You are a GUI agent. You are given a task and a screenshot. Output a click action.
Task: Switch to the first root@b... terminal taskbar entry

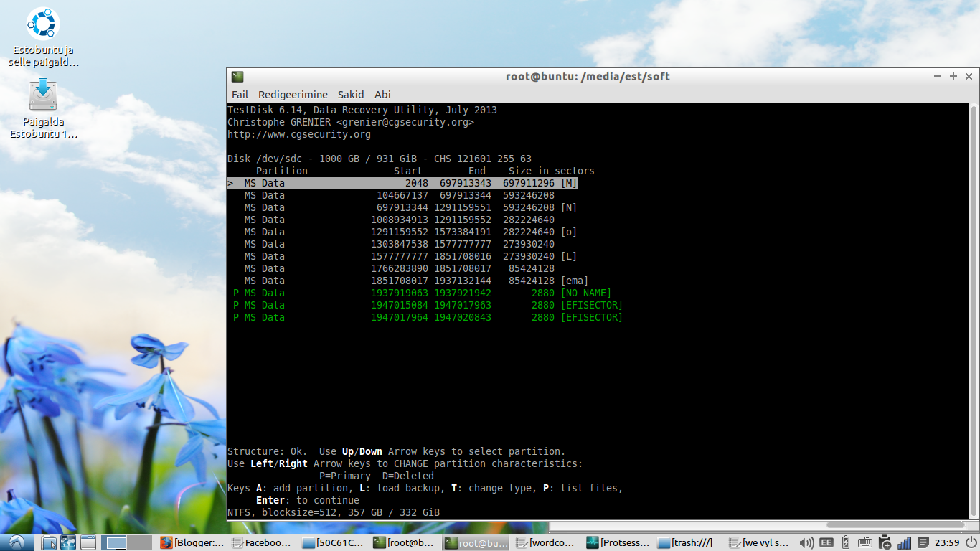[405, 542]
